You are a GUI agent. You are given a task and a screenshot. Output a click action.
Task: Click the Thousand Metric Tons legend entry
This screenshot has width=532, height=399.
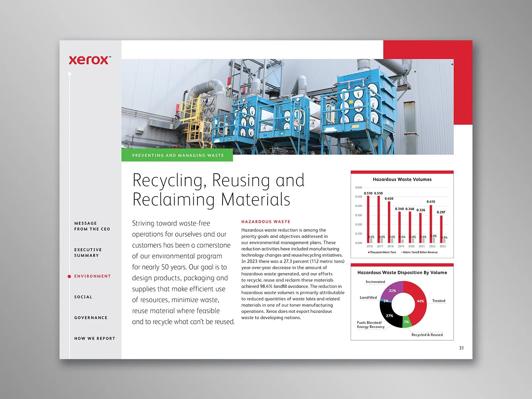pyautogui.click(x=382, y=252)
